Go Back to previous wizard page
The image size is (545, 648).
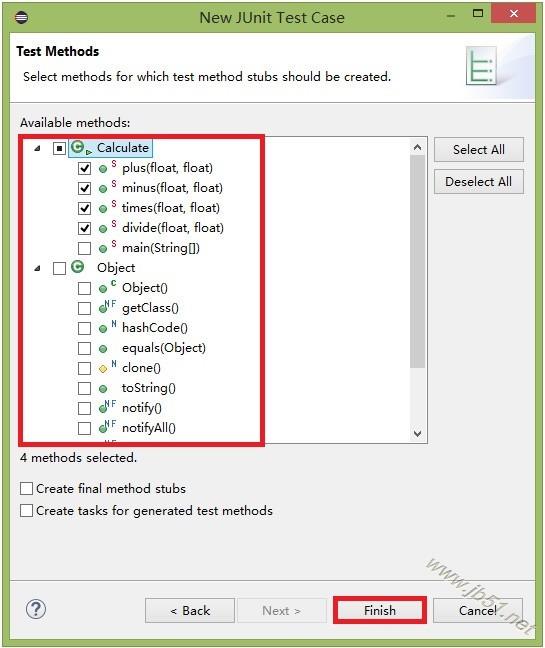tap(190, 610)
